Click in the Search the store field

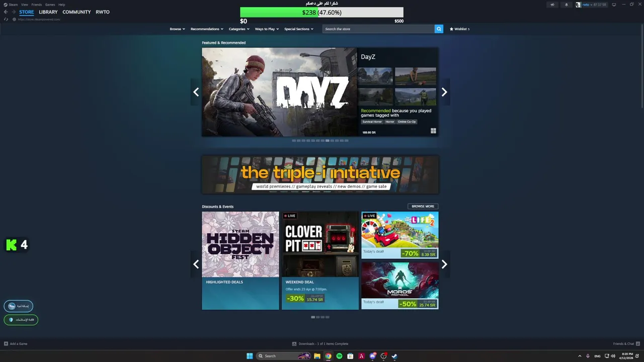click(378, 29)
